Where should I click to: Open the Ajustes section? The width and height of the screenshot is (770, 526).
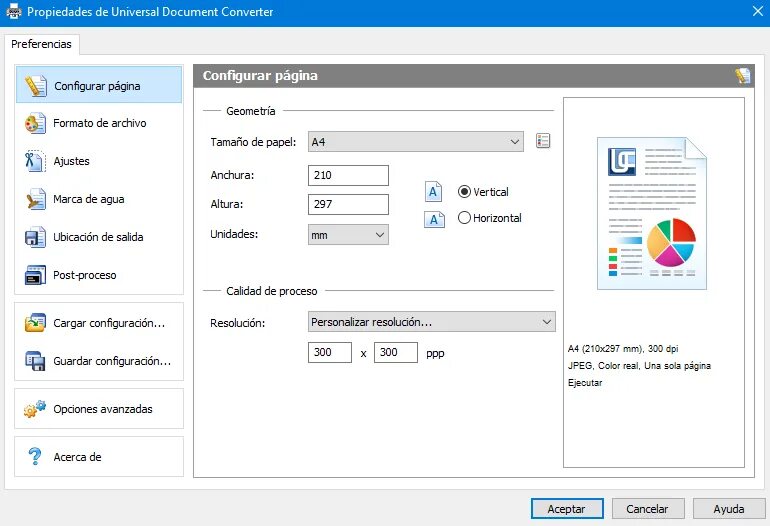click(x=99, y=161)
